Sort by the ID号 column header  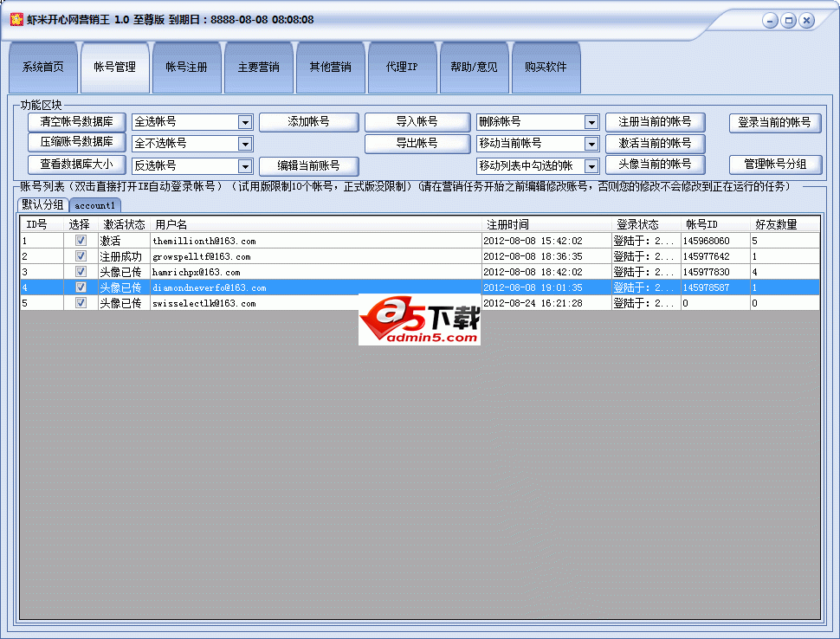point(42,224)
